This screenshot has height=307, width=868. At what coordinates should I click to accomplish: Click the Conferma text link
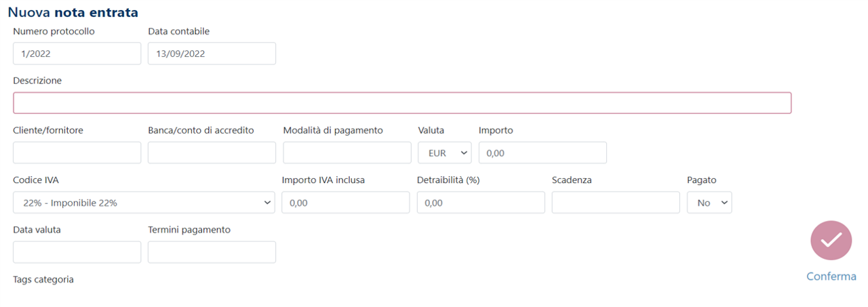point(831,277)
